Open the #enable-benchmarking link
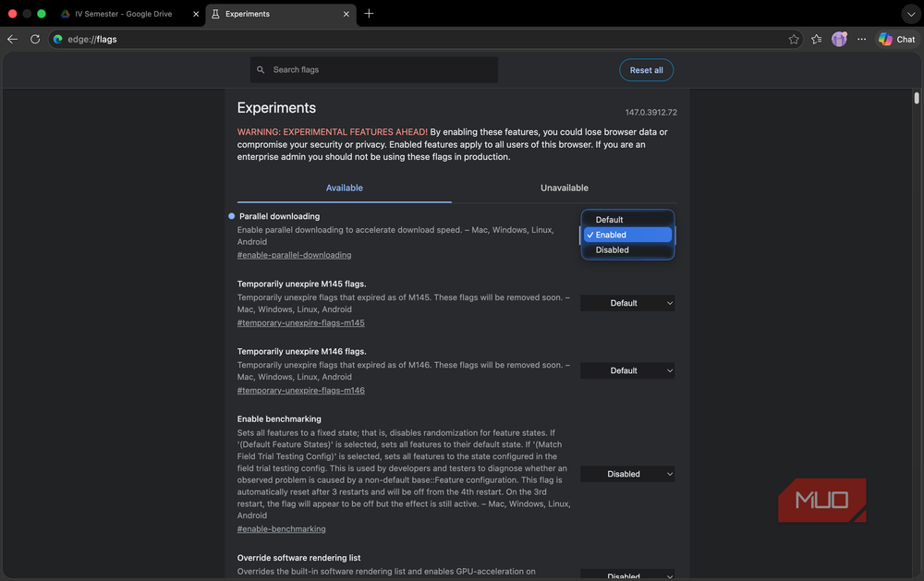 click(x=281, y=529)
